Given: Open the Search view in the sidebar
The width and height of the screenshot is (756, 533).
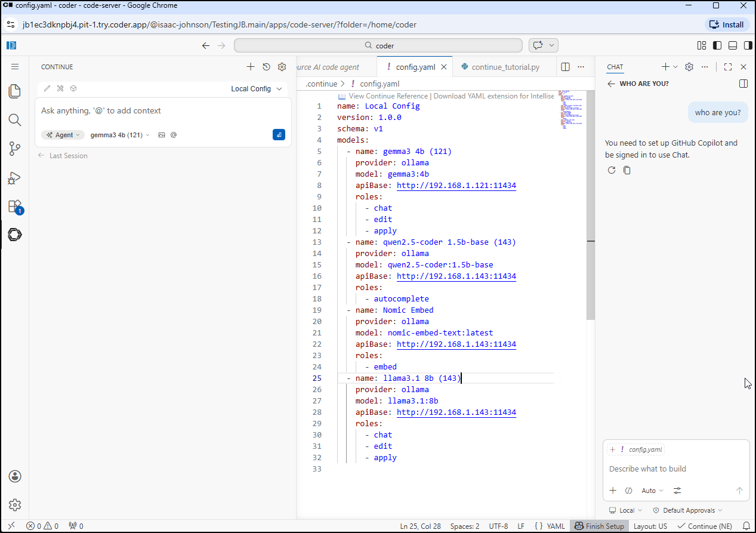Looking at the screenshot, I should [x=14, y=119].
